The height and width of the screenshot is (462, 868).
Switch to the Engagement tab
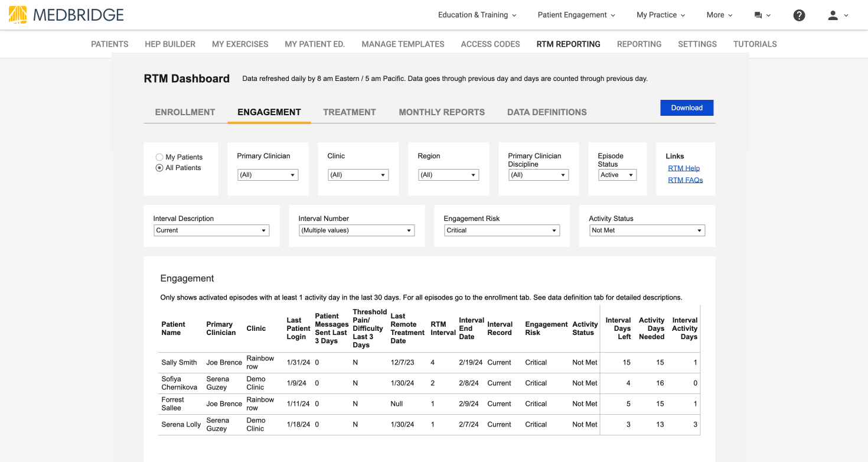coord(269,112)
